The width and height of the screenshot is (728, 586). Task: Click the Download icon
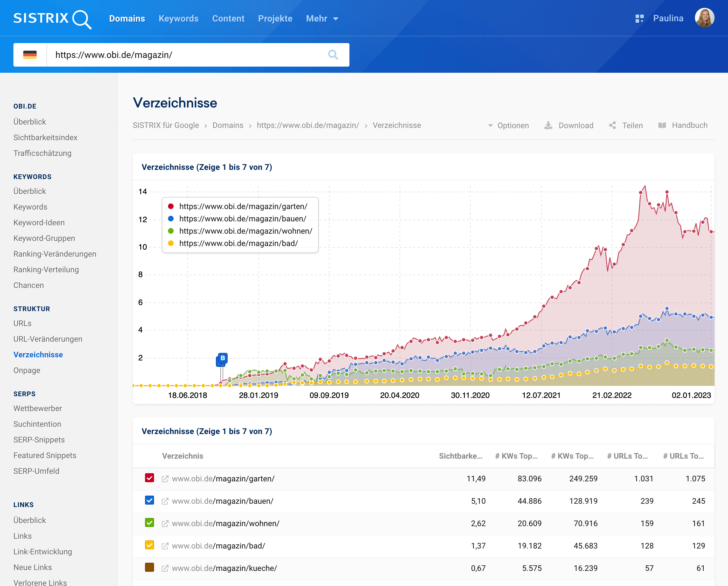(548, 126)
